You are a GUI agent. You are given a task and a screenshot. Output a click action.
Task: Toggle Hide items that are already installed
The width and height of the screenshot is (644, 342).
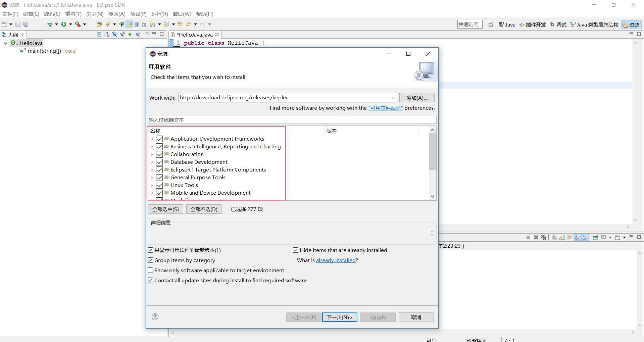click(296, 250)
